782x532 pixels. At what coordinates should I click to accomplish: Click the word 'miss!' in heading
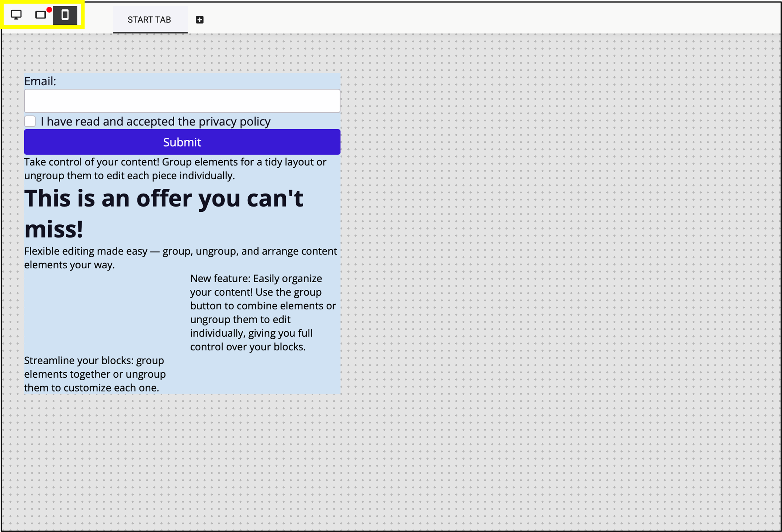coord(54,230)
